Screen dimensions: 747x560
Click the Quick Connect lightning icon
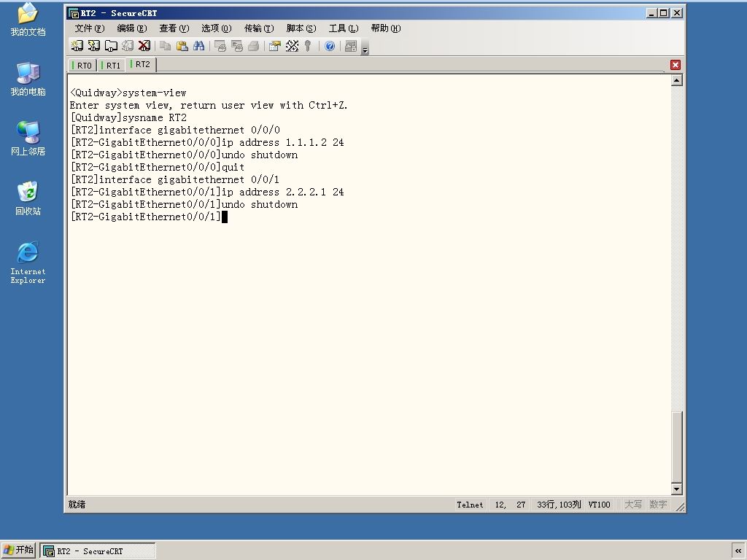click(x=94, y=46)
